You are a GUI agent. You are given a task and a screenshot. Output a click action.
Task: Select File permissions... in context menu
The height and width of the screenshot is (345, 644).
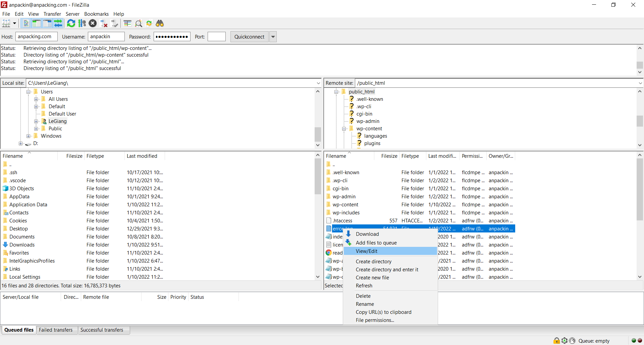390,320
